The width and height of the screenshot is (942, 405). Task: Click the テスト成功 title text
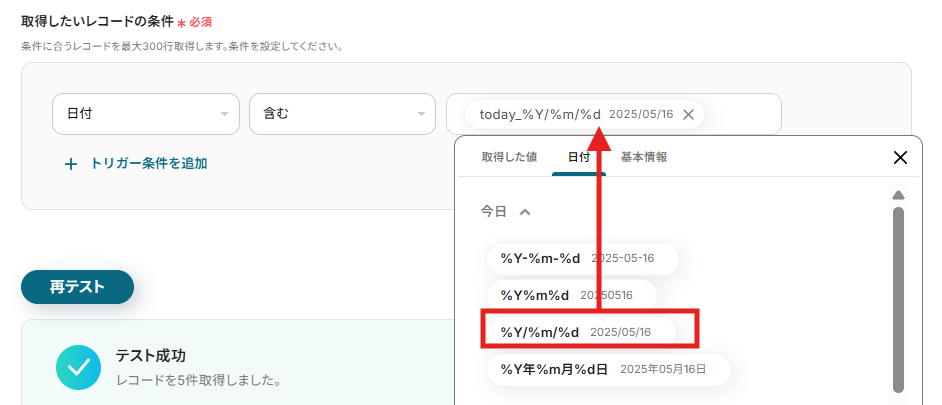point(151,356)
